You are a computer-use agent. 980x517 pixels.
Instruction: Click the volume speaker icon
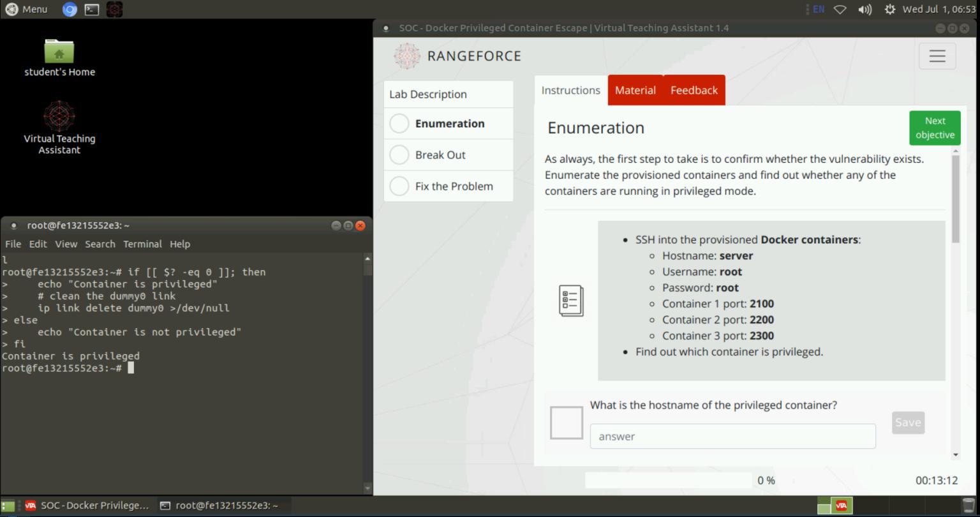(x=865, y=9)
